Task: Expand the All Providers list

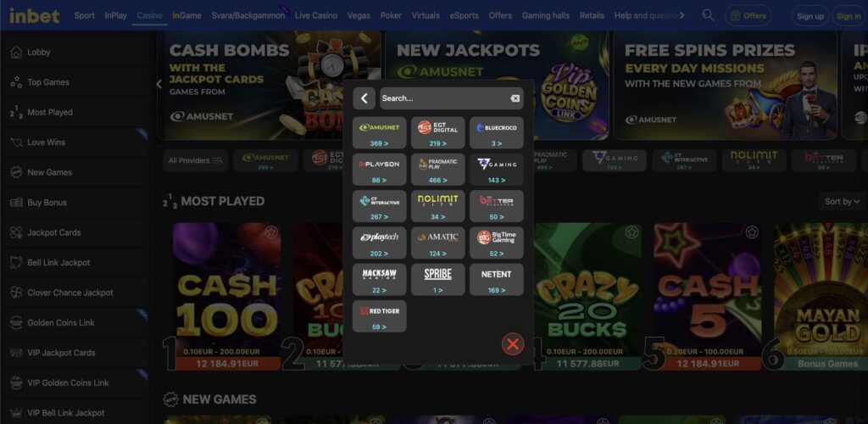Action: tap(195, 160)
